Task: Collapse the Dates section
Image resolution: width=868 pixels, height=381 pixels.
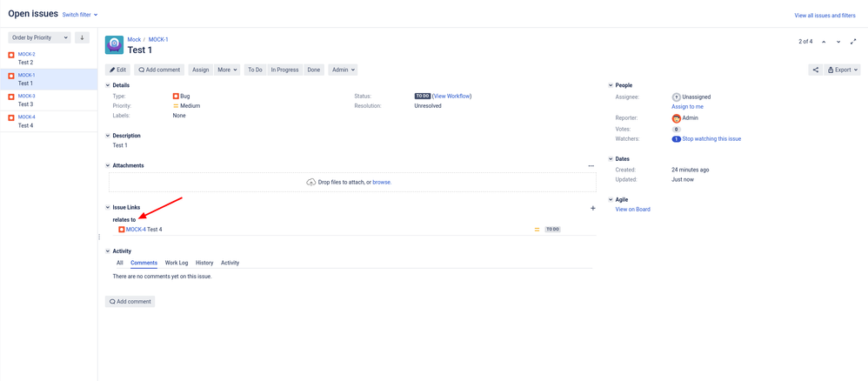Action: (x=611, y=159)
